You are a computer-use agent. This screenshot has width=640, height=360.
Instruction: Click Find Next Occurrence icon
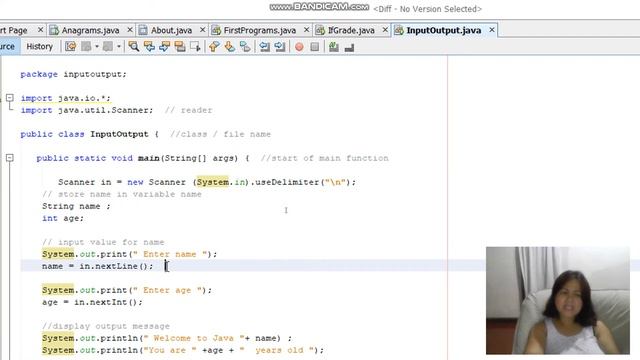click(164, 47)
